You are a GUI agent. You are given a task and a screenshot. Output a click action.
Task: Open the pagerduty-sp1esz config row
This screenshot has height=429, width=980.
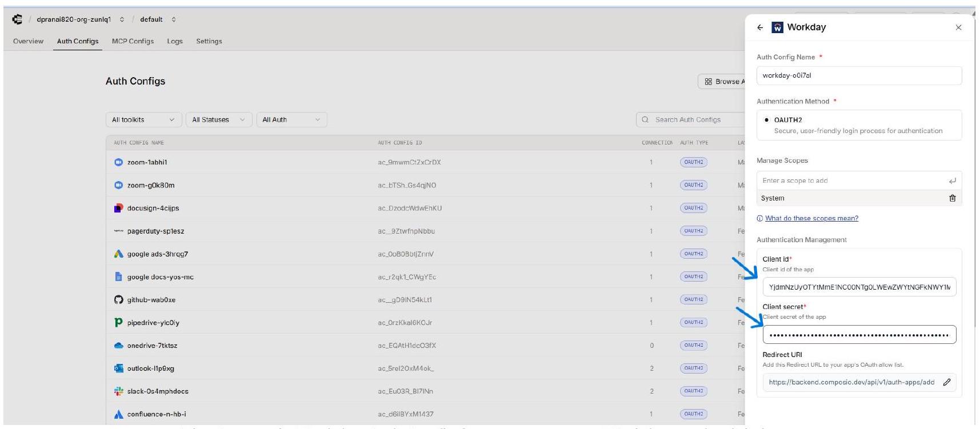(155, 231)
